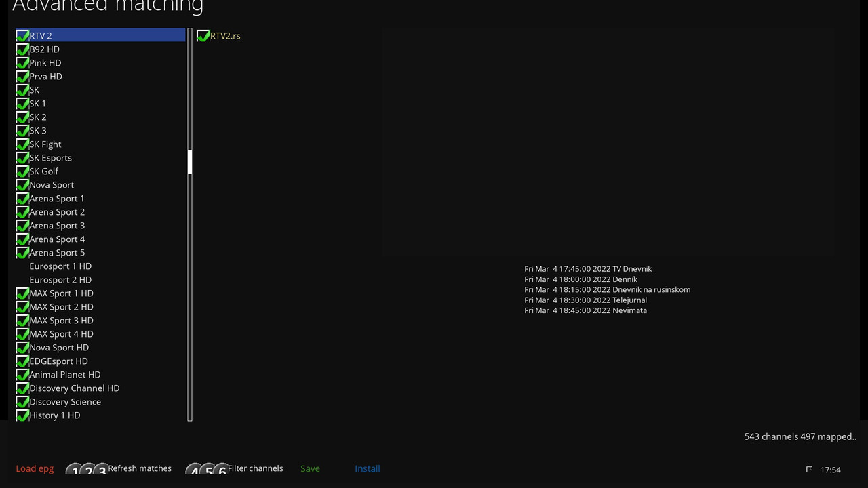
Task: Select the Arena Sport 3 channel
Action: [100, 225]
